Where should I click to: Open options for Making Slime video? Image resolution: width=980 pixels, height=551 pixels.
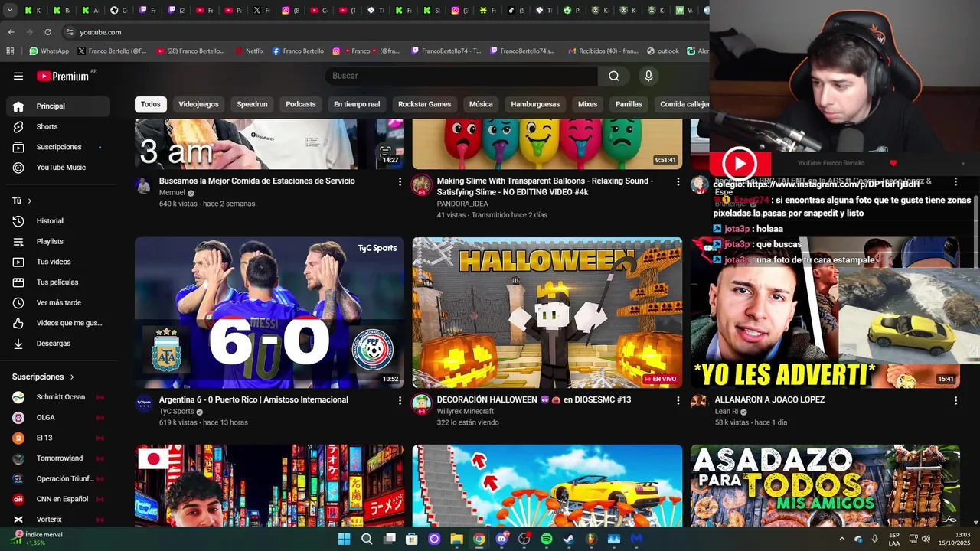point(678,181)
